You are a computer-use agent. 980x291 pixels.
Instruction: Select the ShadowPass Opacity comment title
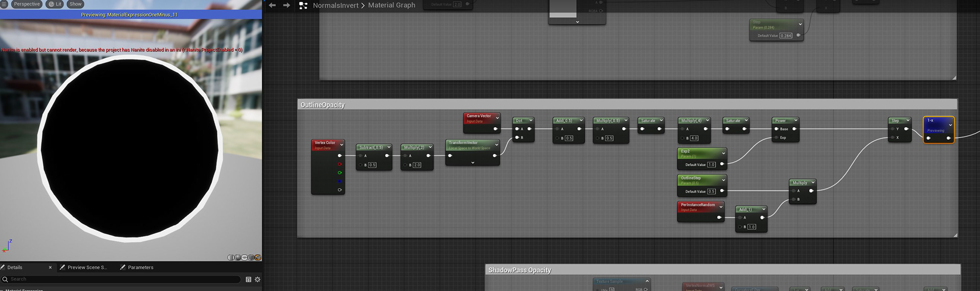(520, 270)
